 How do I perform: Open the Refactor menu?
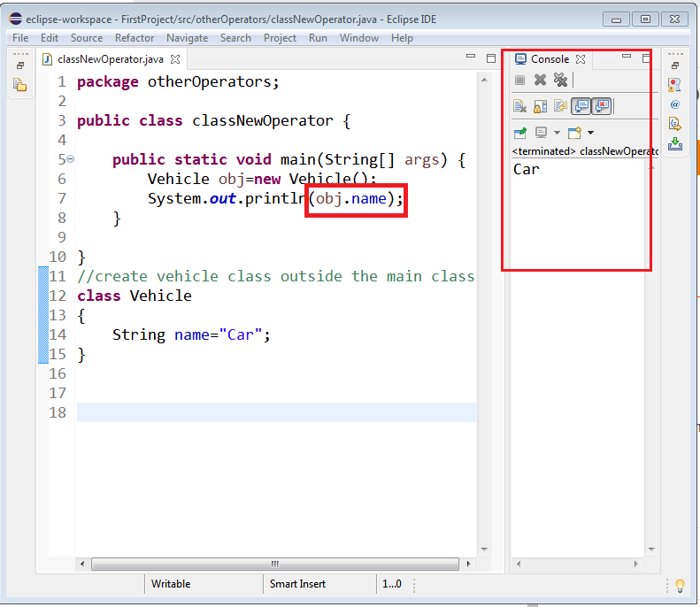[x=135, y=38]
